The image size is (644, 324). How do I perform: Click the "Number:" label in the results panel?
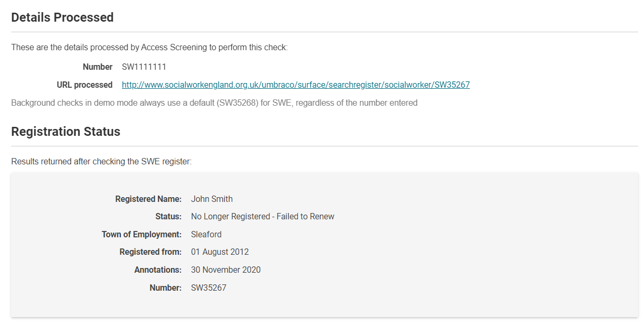tap(165, 288)
